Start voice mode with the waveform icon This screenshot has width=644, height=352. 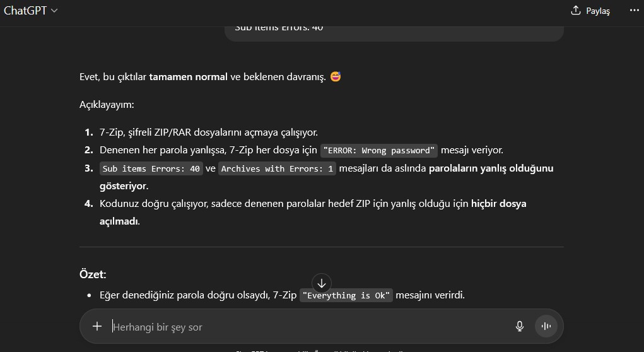(546, 326)
